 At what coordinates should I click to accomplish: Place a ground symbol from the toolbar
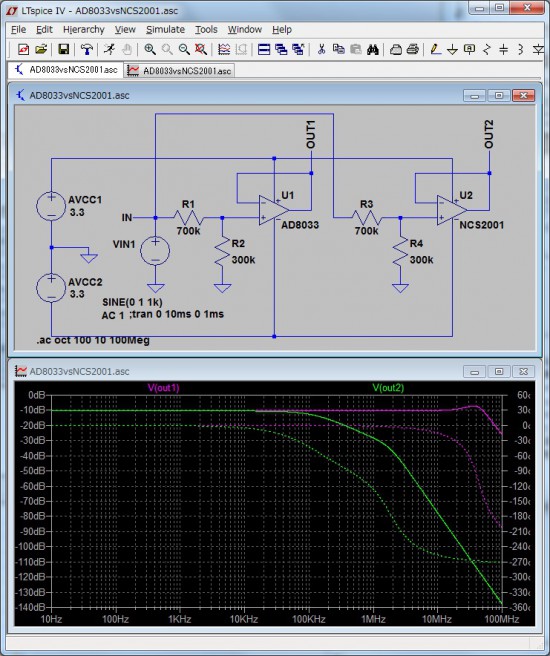[453, 50]
